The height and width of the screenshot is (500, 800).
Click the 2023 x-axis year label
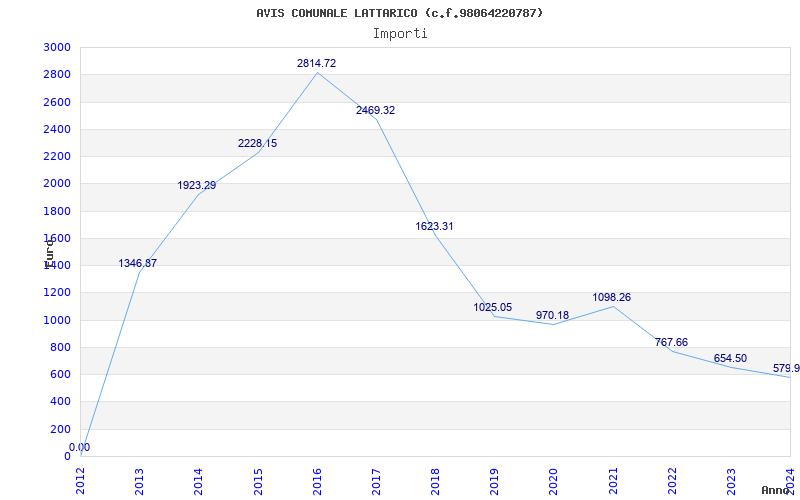(x=731, y=482)
